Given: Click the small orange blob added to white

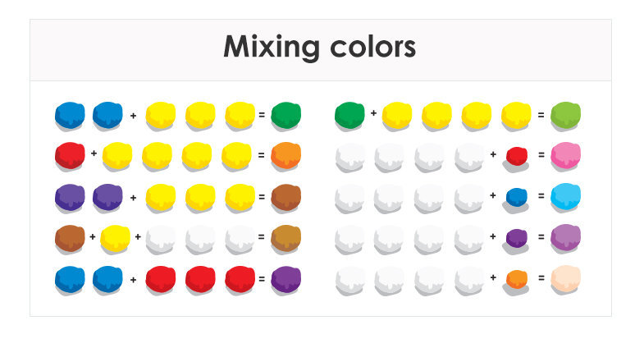Looking at the screenshot, I should [516, 279].
